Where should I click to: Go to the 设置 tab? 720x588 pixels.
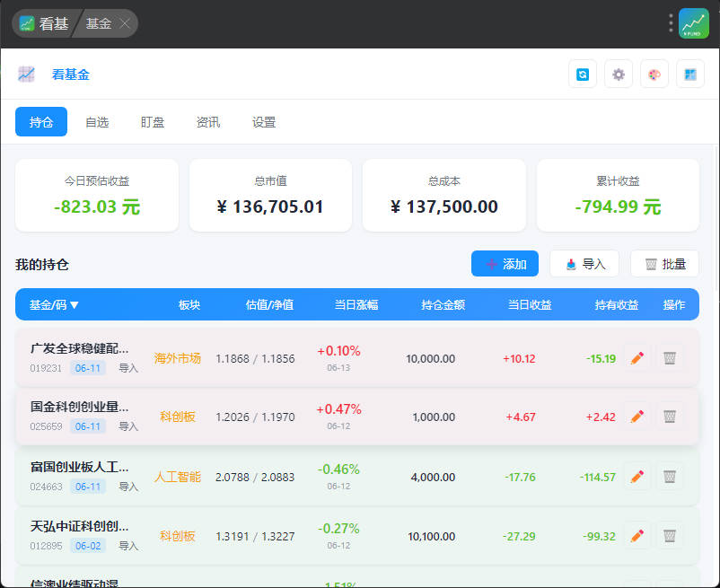264,122
